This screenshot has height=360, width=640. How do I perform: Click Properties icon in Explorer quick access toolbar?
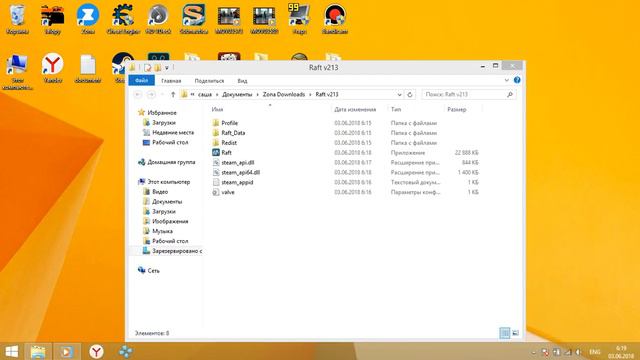point(148,67)
